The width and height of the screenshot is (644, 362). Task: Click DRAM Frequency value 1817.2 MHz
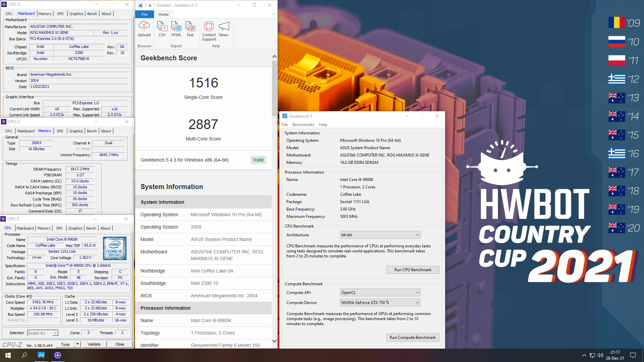point(80,169)
